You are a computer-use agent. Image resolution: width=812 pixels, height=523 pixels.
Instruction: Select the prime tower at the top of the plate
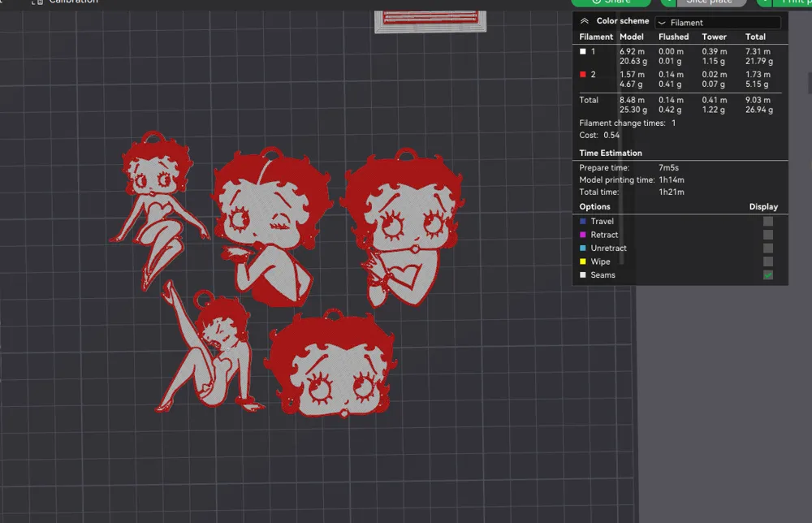pyautogui.click(x=429, y=20)
